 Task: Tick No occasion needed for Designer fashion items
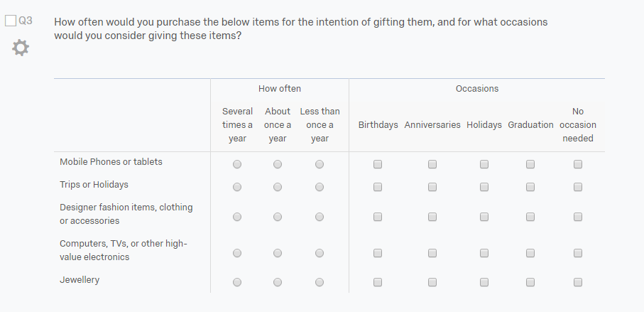[578, 217]
